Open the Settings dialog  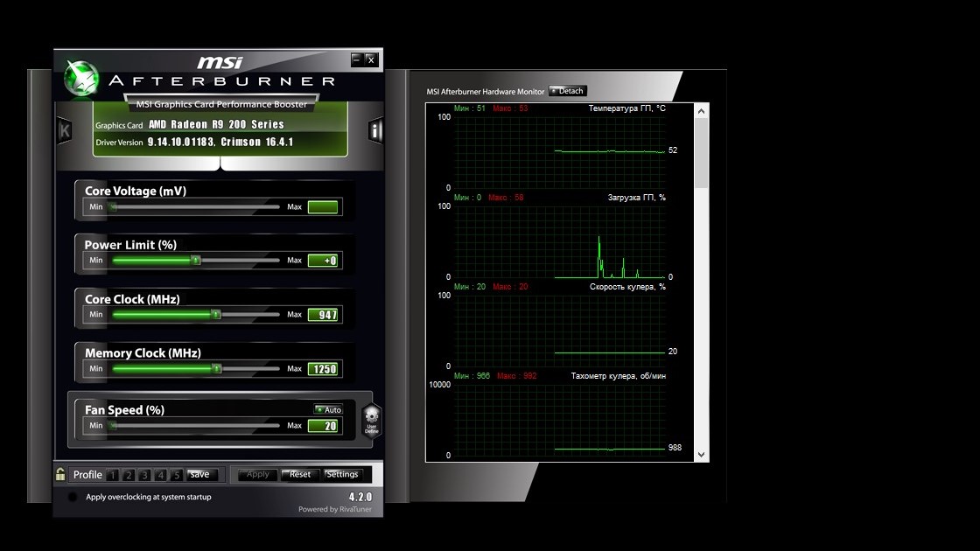coord(342,475)
